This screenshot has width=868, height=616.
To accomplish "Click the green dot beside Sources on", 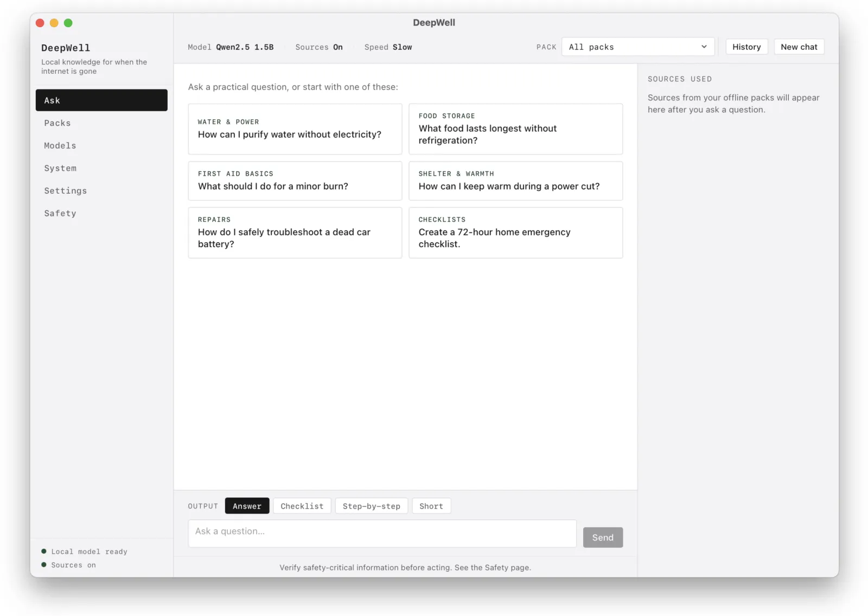I will 44,565.
